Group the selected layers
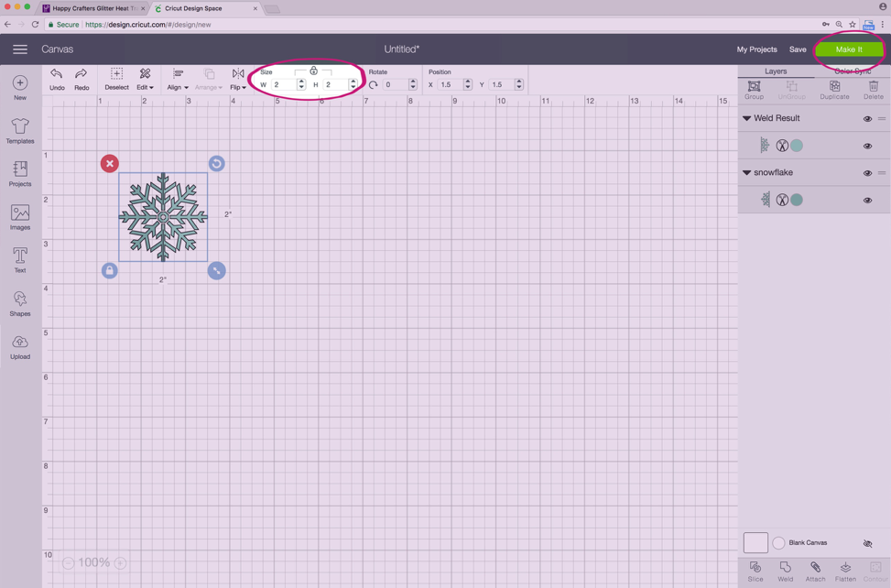This screenshot has width=891, height=588. point(754,90)
